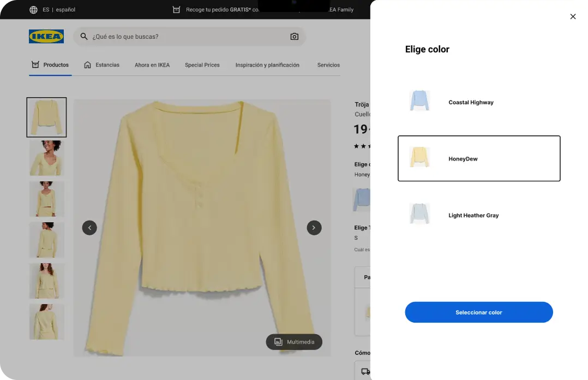The height and width of the screenshot is (380, 588).
Task: Click the Estancias house icon
Action: [87, 65]
